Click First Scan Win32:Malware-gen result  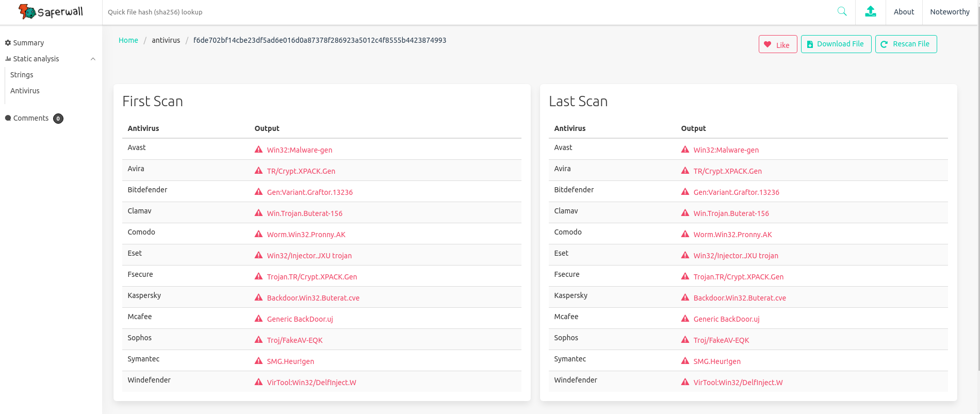[300, 150]
